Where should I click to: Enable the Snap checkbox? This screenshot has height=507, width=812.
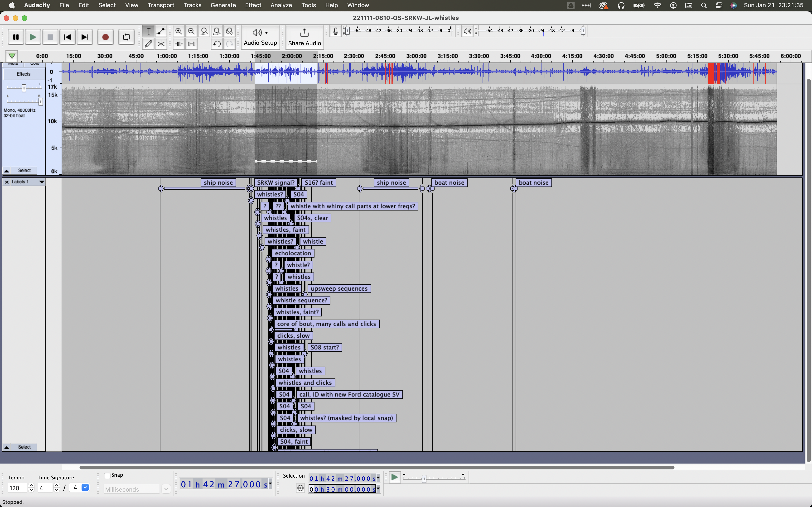pos(107,476)
